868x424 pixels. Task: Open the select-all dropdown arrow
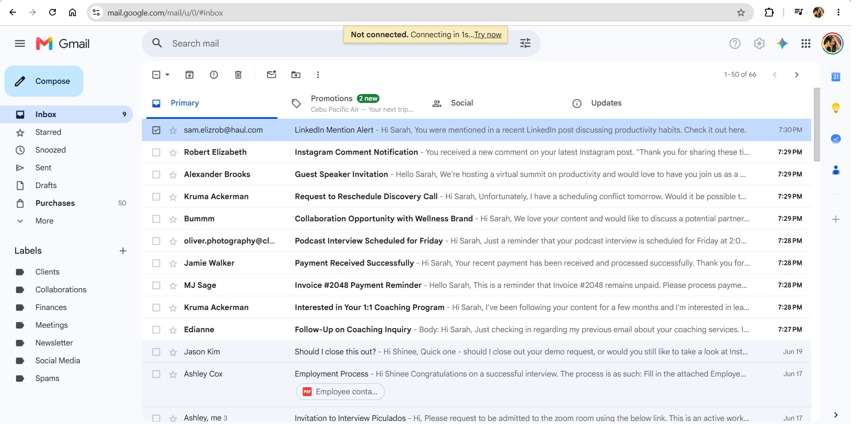click(167, 75)
